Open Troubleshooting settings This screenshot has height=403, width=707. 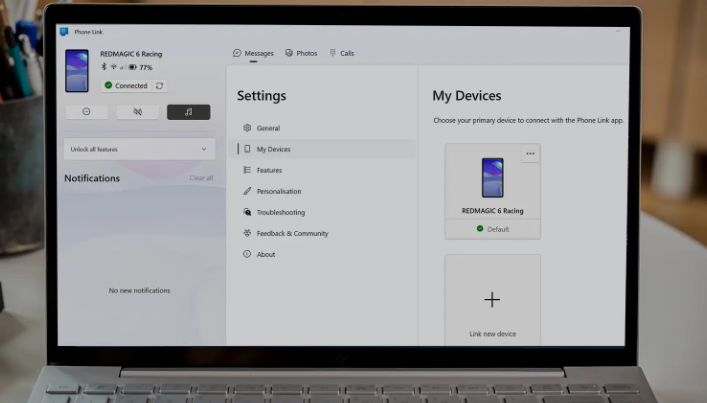pyautogui.click(x=322, y=212)
